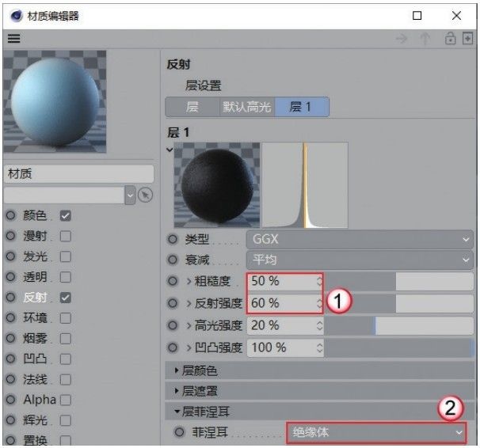Click the 反射强度 60 % value field
This screenshot has height=448, width=480.
click(285, 303)
